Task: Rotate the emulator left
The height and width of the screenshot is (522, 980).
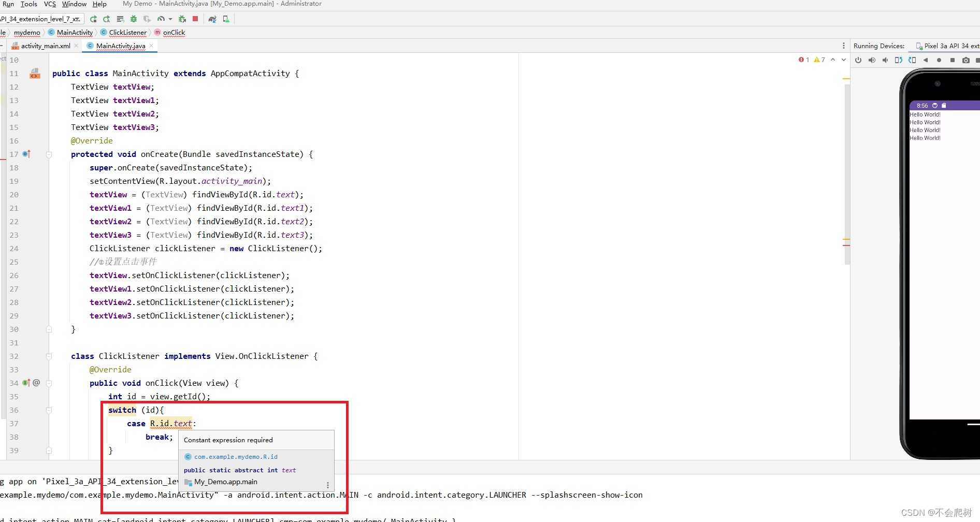Action: (x=899, y=60)
